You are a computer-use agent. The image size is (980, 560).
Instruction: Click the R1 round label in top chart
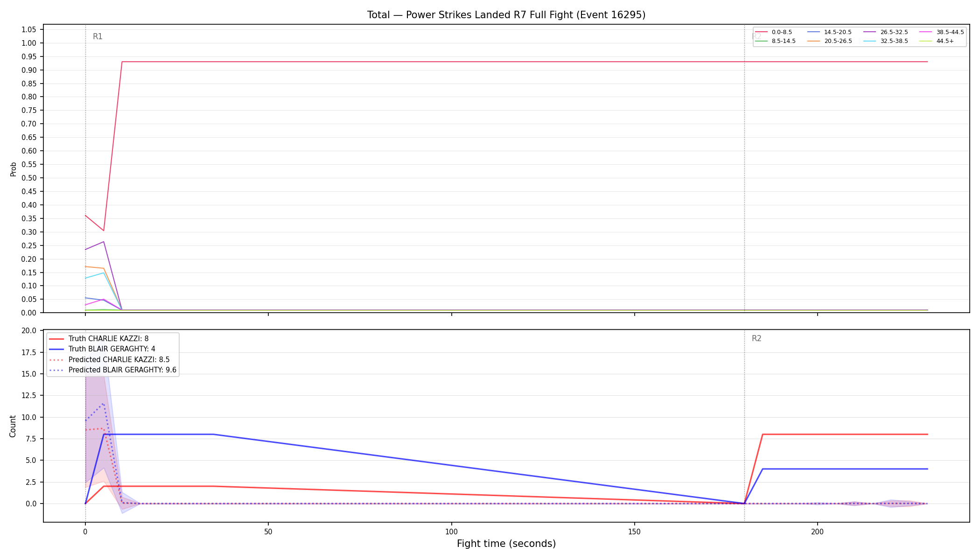coord(98,36)
